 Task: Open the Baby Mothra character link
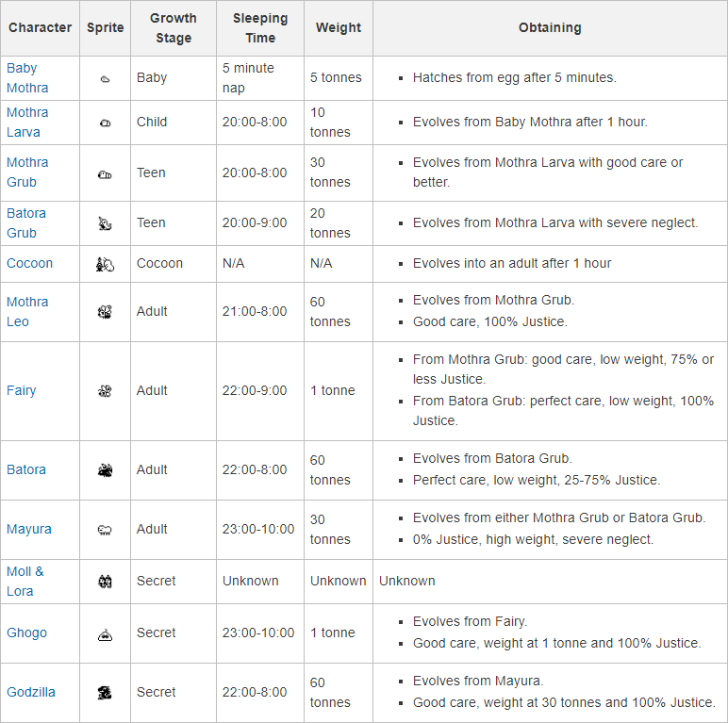tap(26, 77)
